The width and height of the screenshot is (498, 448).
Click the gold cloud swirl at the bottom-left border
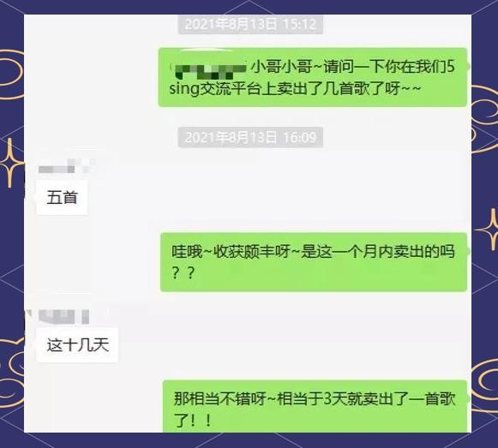coord(12,373)
